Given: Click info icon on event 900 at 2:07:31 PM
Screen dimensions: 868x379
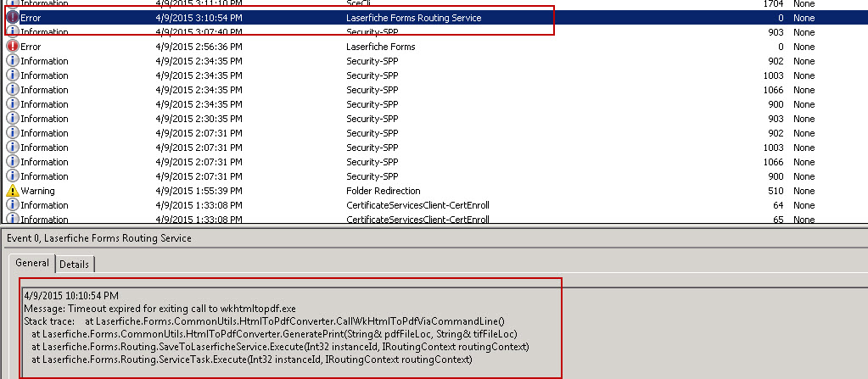Looking at the screenshot, I should (x=12, y=176).
